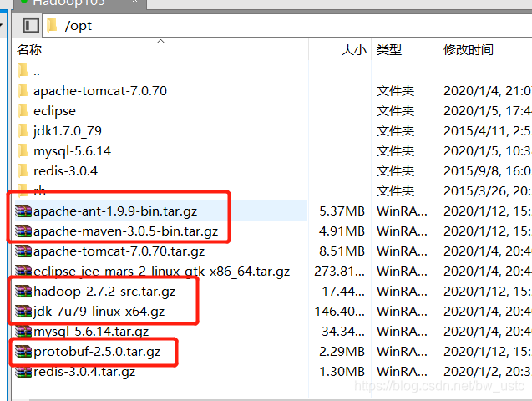
Task: Click the 5.37MB size cell
Action: (x=342, y=211)
